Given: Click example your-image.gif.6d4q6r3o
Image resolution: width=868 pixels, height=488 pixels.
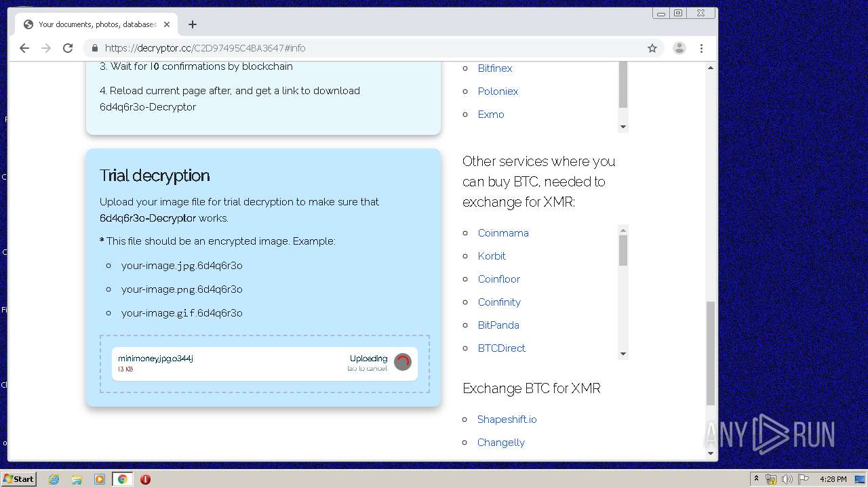Looking at the screenshot, I should point(182,313).
